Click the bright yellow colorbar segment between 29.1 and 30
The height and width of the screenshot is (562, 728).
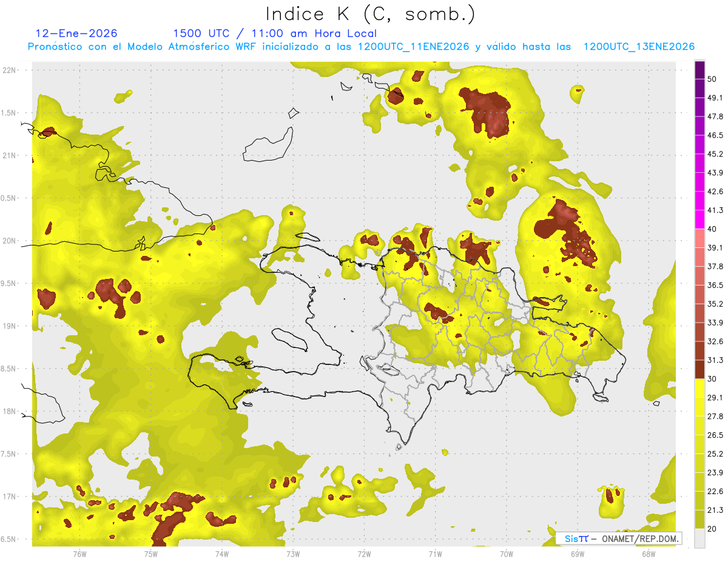(x=700, y=389)
